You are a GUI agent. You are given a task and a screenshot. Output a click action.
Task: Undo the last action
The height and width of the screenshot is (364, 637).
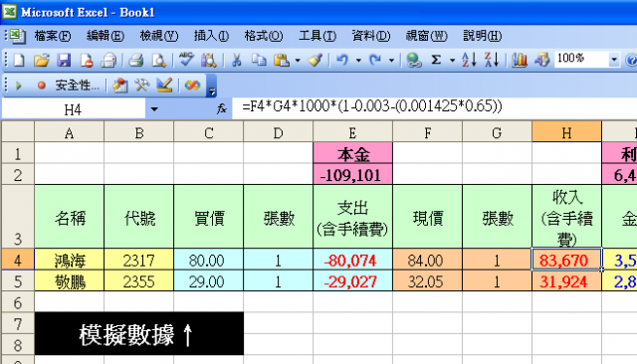[x=342, y=60]
